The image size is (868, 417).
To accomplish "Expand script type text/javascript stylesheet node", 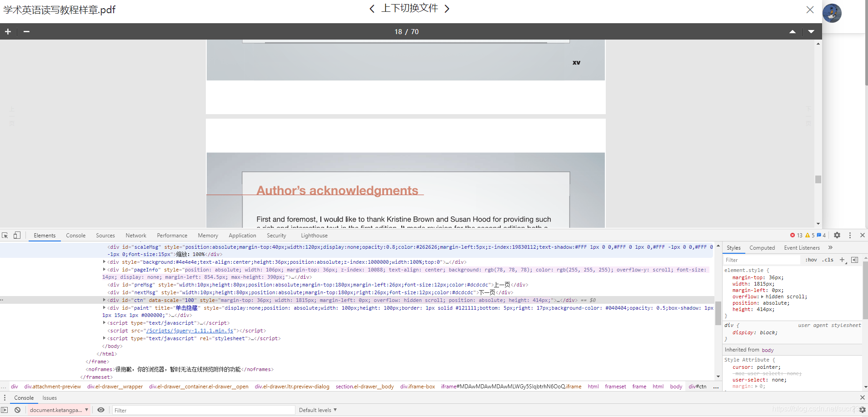I will point(104,338).
